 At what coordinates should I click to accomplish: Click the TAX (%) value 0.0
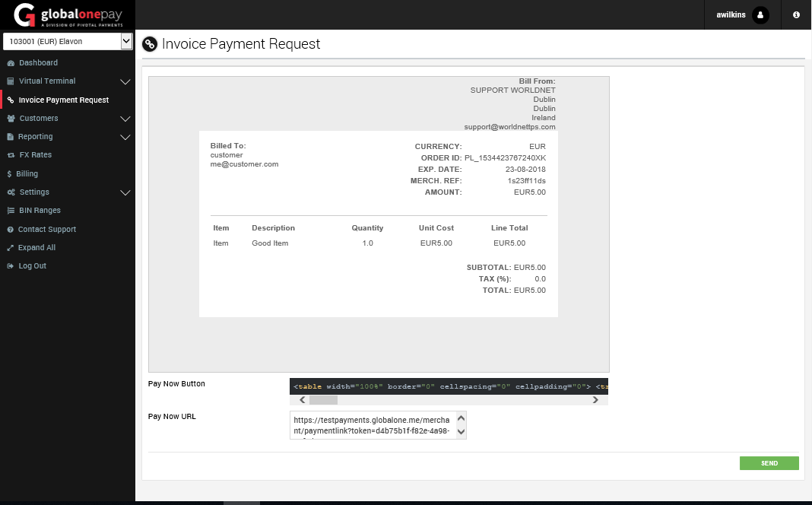coord(540,278)
